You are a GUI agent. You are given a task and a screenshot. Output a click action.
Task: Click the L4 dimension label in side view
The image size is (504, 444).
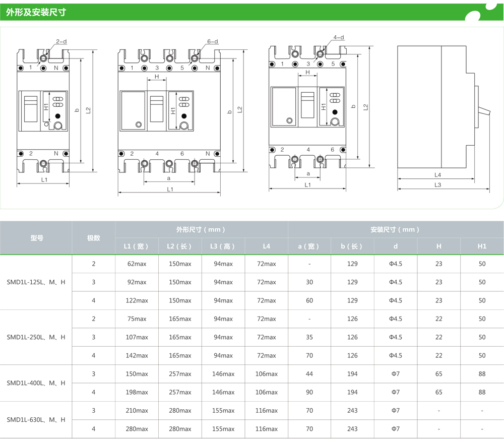[437, 175]
